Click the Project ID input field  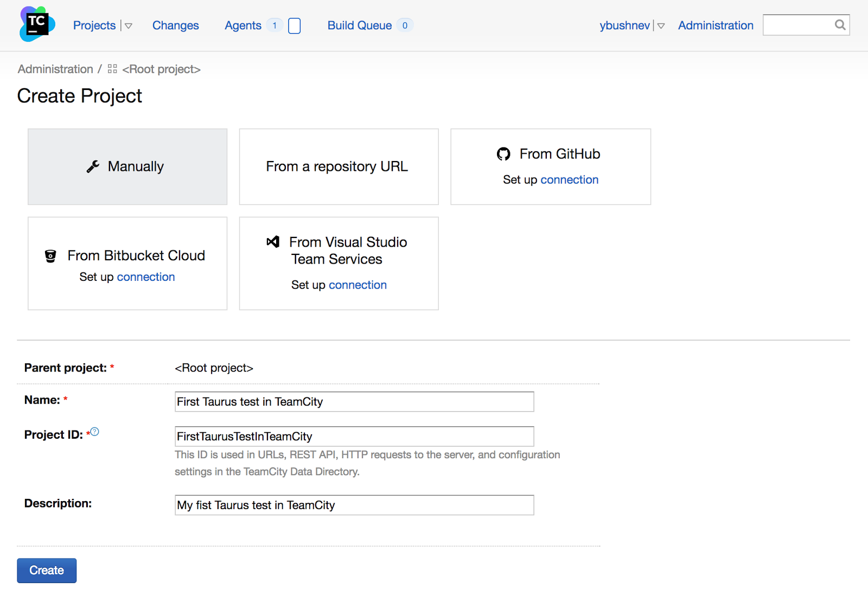tap(354, 437)
